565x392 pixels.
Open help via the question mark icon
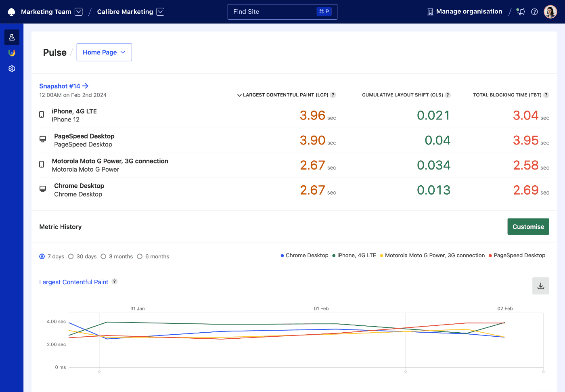[x=534, y=12]
